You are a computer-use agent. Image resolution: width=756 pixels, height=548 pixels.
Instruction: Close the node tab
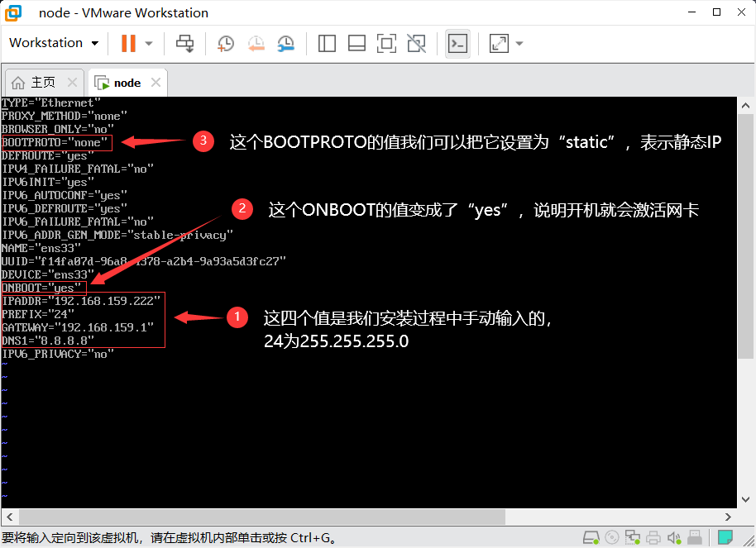tap(156, 83)
